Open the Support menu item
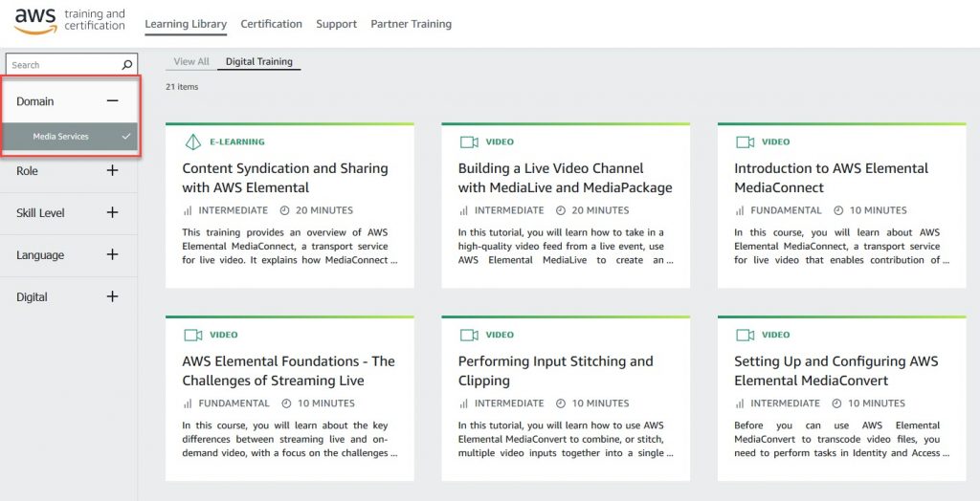This screenshot has height=501, width=980. [336, 24]
